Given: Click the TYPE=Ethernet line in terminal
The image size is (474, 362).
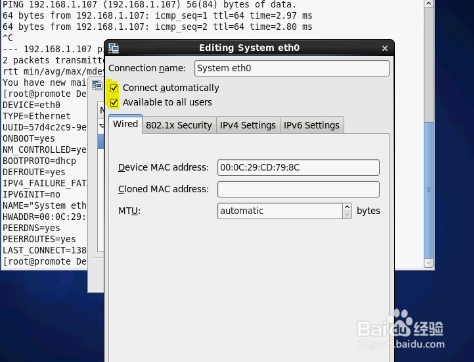Looking at the screenshot, I should (x=37, y=116).
